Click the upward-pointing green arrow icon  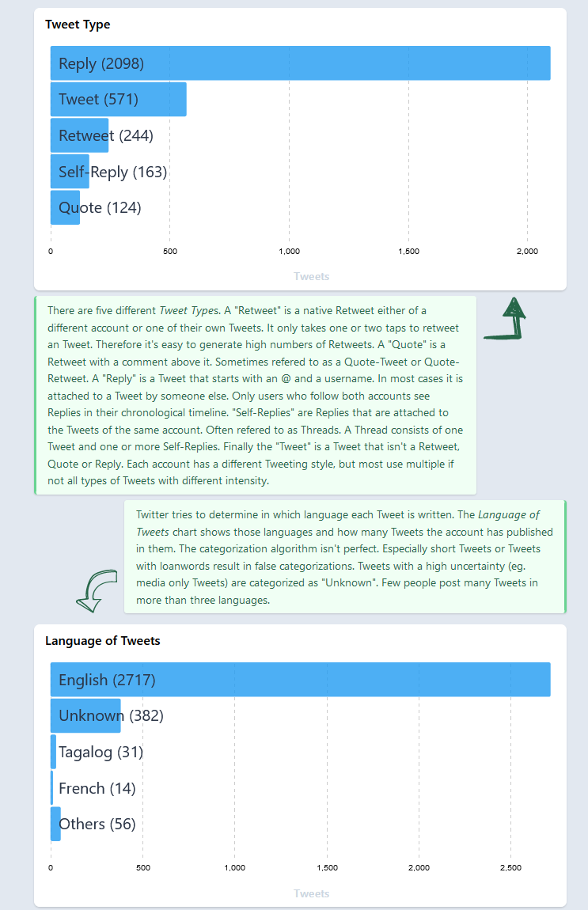[507, 319]
